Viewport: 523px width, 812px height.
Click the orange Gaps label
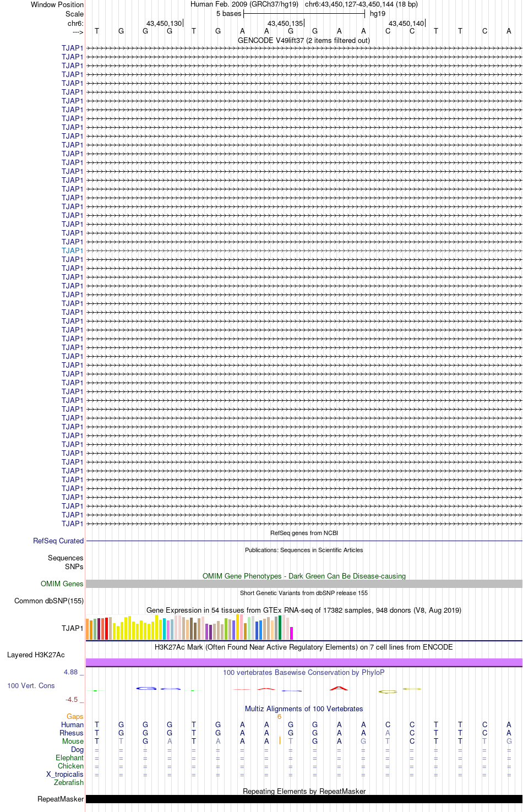point(75,717)
